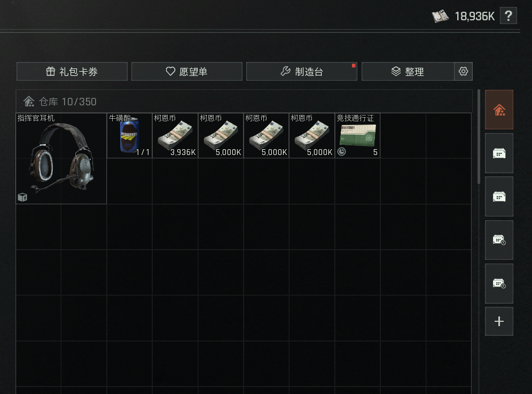Click the cash currency icon showing 18,936K
This screenshot has height=394, width=532.
click(x=440, y=16)
